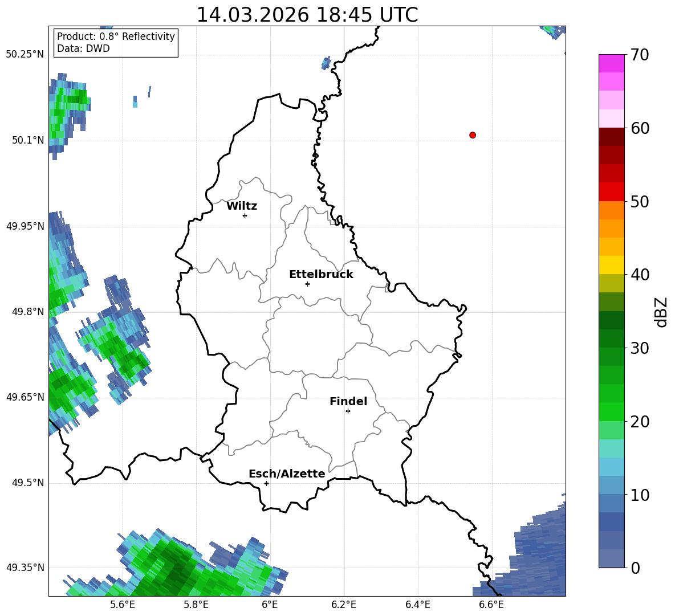Select the Esch/Alzette station label
Image resolution: width=675 pixels, height=616 pixels.
click(x=287, y=474)
